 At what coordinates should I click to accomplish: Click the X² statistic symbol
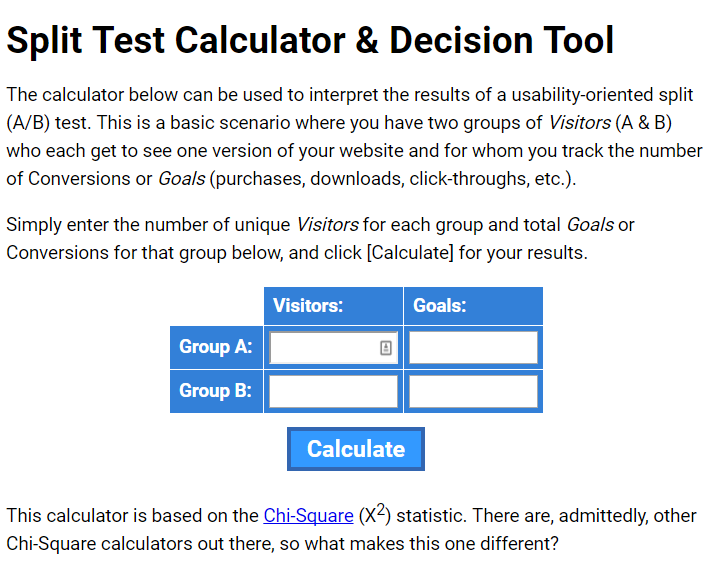click(x=376, y=515)
